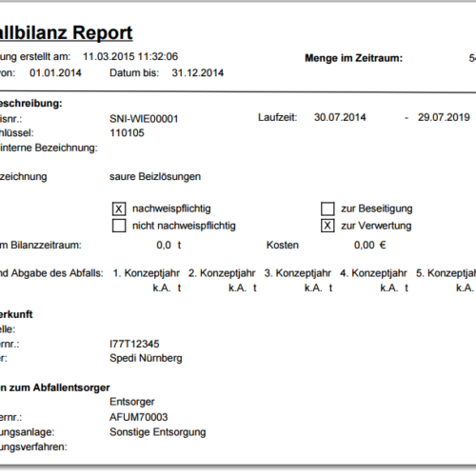The width and height of the screenshot is (476, 476).
Task: Click the 'Abgabe des Abfalls:' label
Action: point(57,273)
